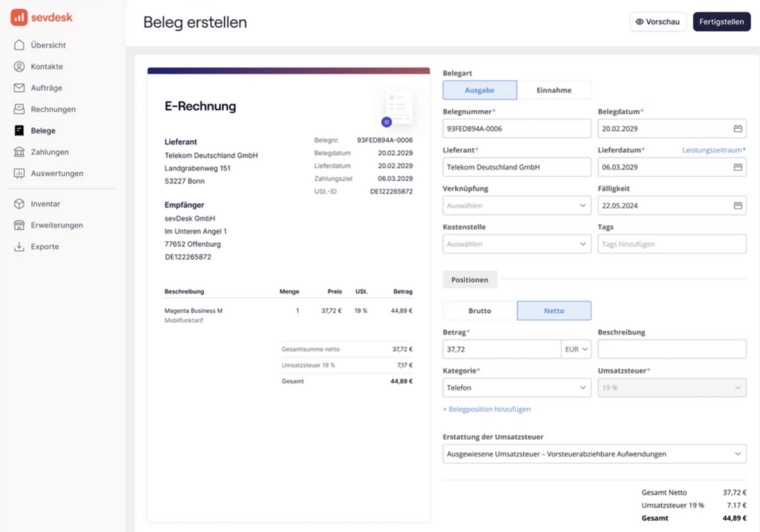Click the sevdesk logo icon

click(19, 17)
